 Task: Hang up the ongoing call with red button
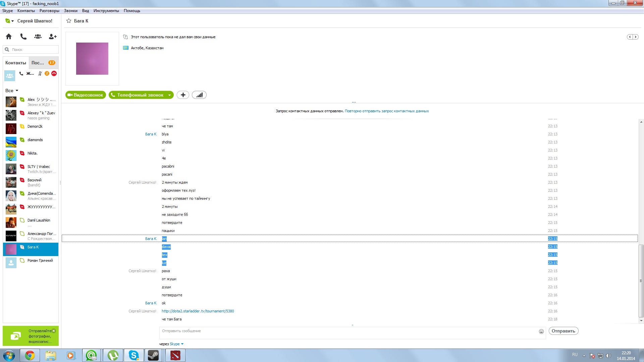pos(54,73)
